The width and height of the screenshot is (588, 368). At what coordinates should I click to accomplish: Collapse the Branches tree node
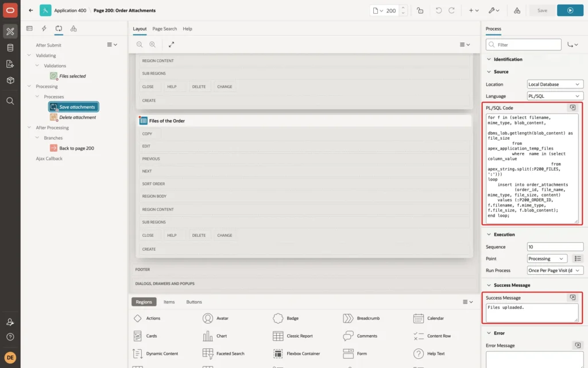[x=37, y=138]
